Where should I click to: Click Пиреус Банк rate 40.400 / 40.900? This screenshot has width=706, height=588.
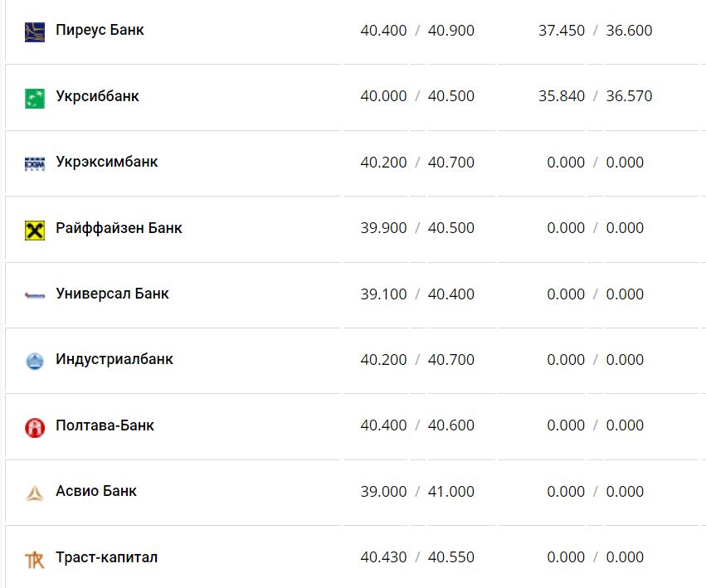pyautogui.click(x=417, y=31)
